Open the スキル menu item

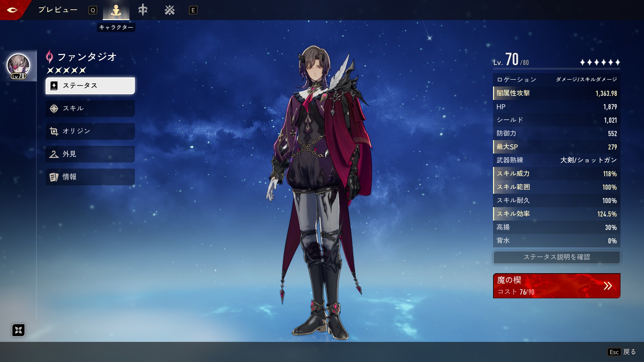tap(90, 109)
